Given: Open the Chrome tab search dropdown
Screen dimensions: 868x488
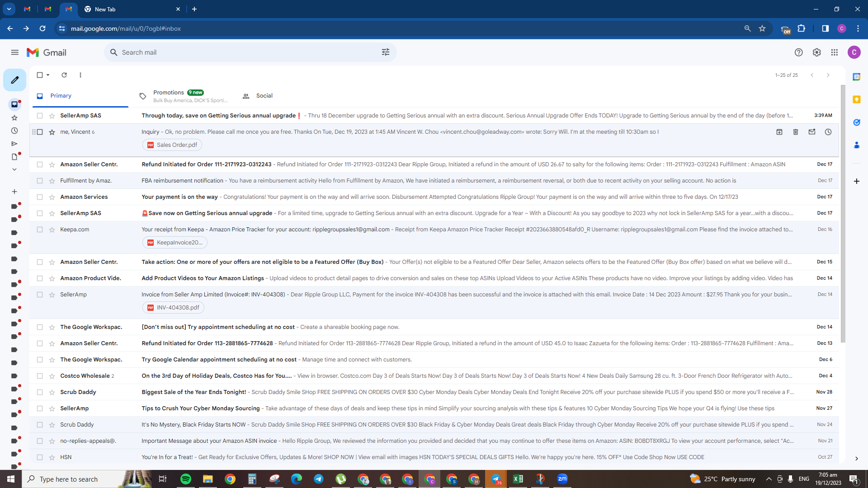Looking at the screenshot, I should pyautogui.click(x=9, y=9).
